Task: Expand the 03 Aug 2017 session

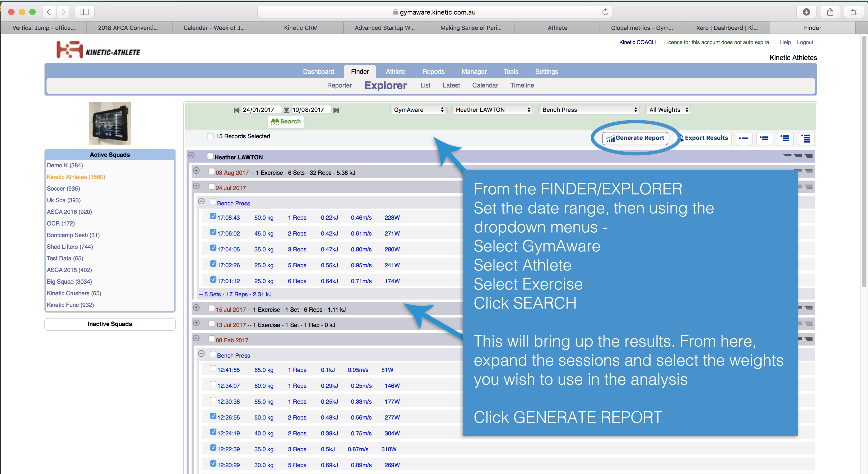Action: tap(196, 171)
